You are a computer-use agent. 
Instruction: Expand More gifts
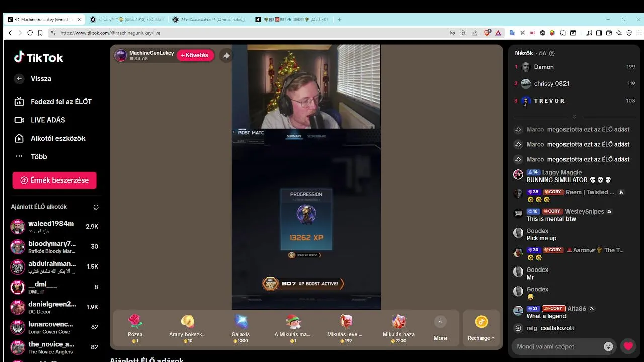[x=440, y=328]
